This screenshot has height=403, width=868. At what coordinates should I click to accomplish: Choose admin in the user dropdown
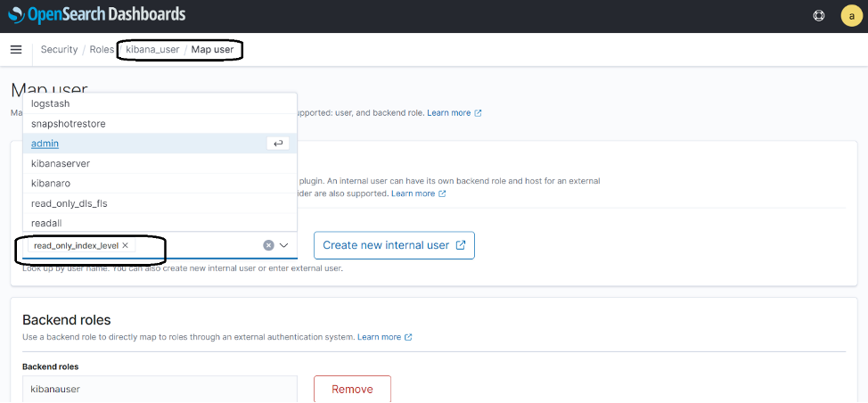pyautogui.click(x=160, y=144)
